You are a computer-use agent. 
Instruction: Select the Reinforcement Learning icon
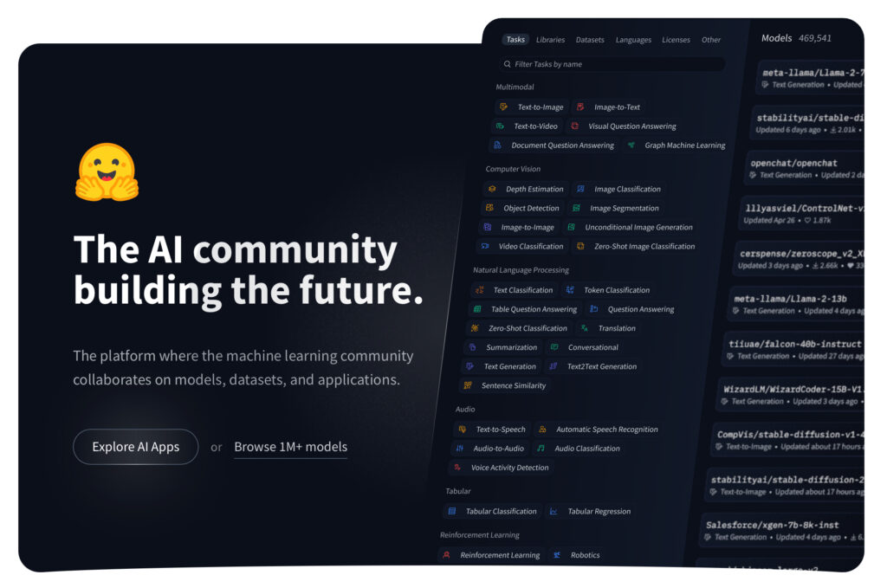(446, 554)
